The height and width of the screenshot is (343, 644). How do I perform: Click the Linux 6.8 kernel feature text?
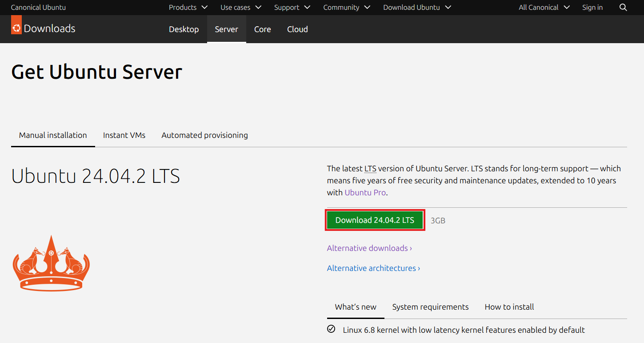464,330
